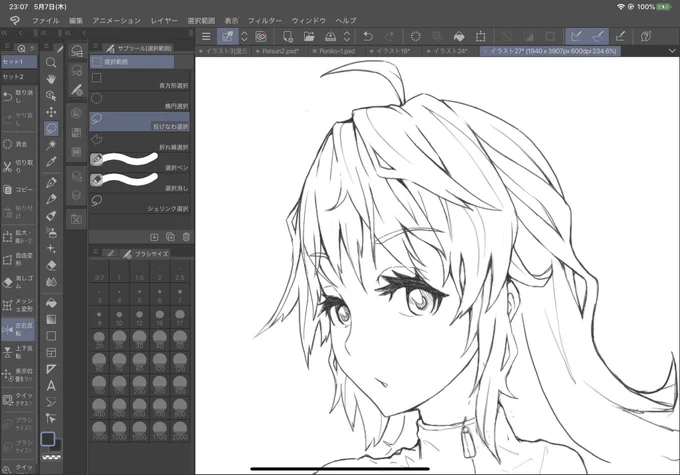Image resolution: width=680 pixels, height=475 pixels.
Task: Select the Gradient tool
Action: click(51, 320)
